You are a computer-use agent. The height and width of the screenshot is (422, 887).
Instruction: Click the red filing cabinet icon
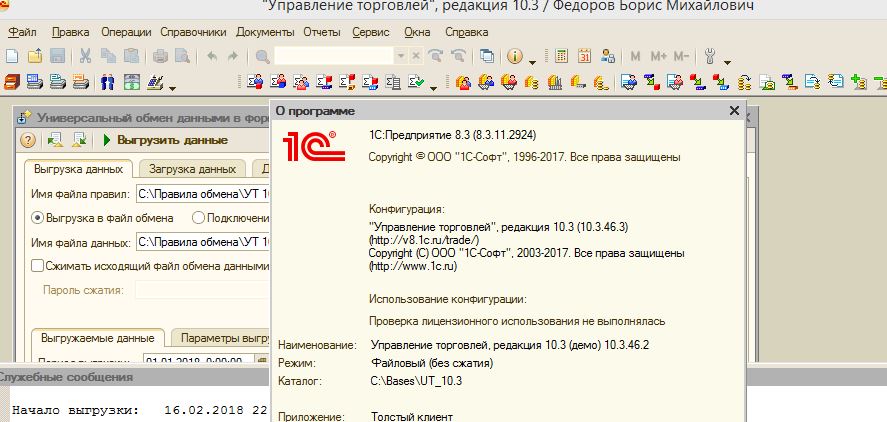click(x=12, y=82)
